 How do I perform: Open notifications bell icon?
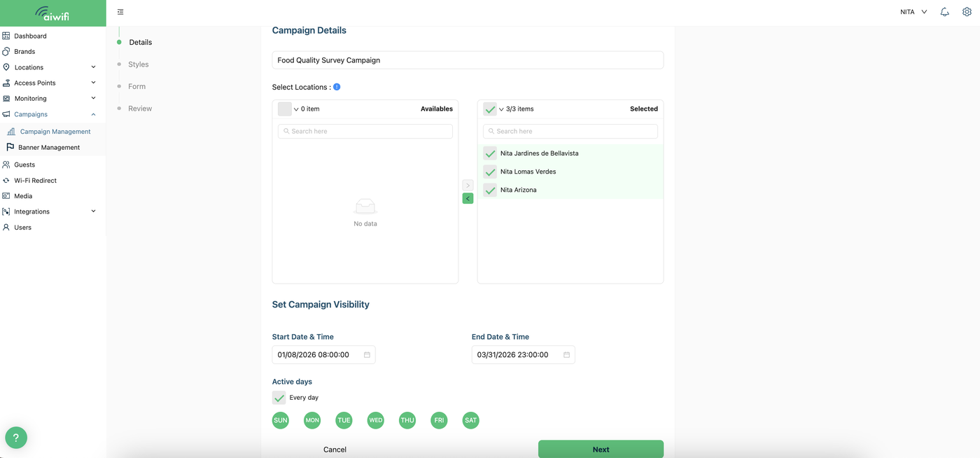944,12
